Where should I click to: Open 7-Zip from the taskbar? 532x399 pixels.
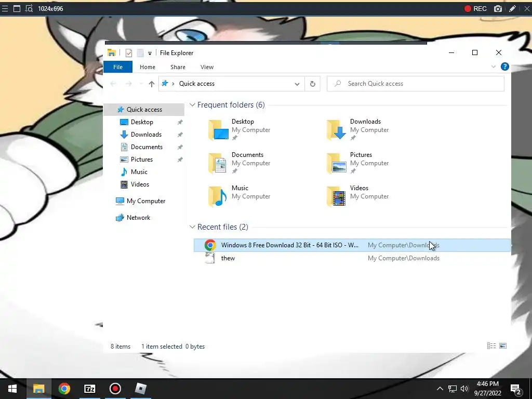(89, 389)
